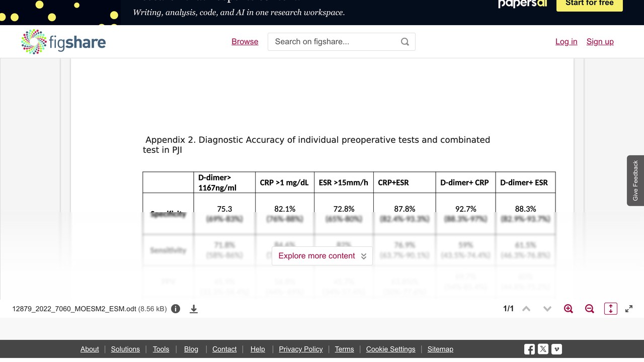This screenshot has width=644, height=362.
Task: Click the CRP >1 mg/dL header cell
Action: coord(285,183)
